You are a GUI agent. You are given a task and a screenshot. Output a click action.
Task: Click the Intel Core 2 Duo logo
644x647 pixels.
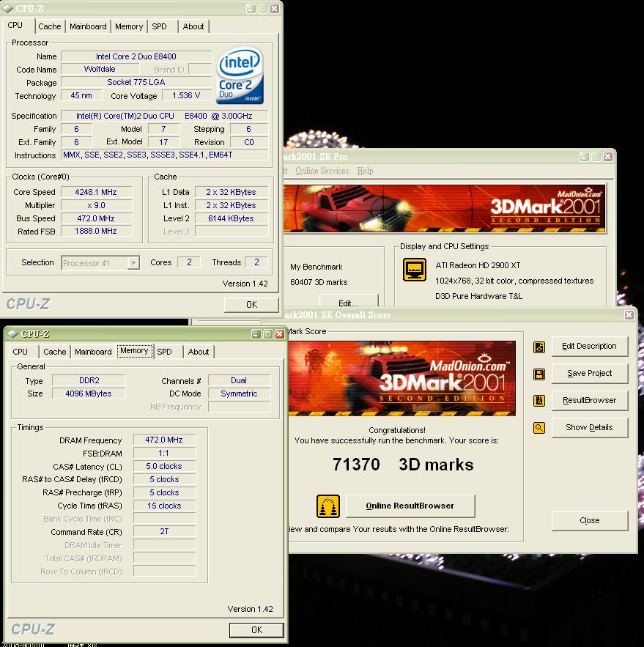click(x=240, y=75)
